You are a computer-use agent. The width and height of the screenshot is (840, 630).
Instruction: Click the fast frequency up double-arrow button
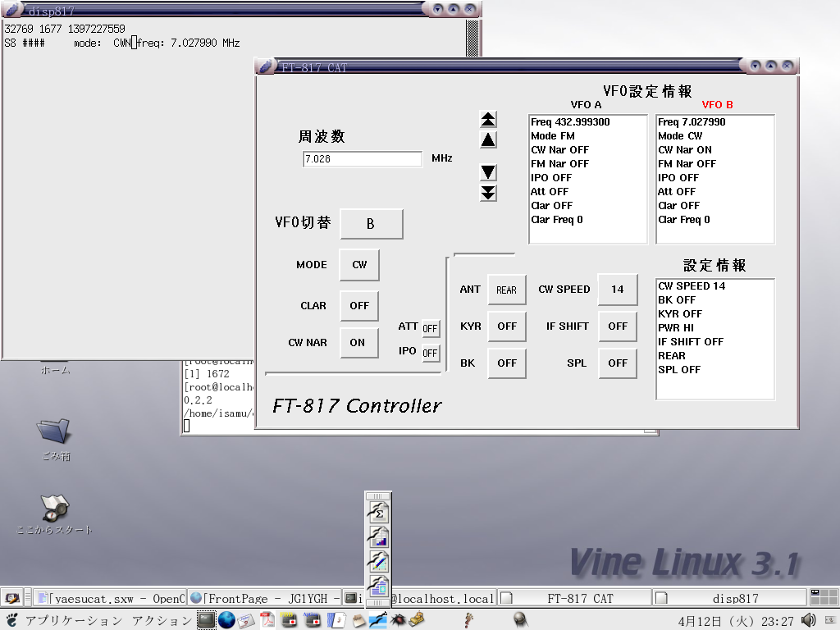[488, 119]
